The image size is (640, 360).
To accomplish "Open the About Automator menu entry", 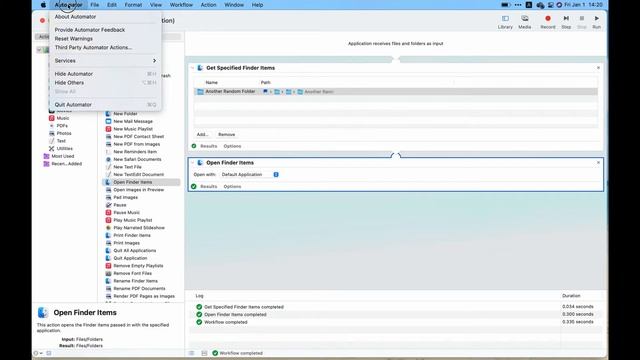I will [75, 17].
